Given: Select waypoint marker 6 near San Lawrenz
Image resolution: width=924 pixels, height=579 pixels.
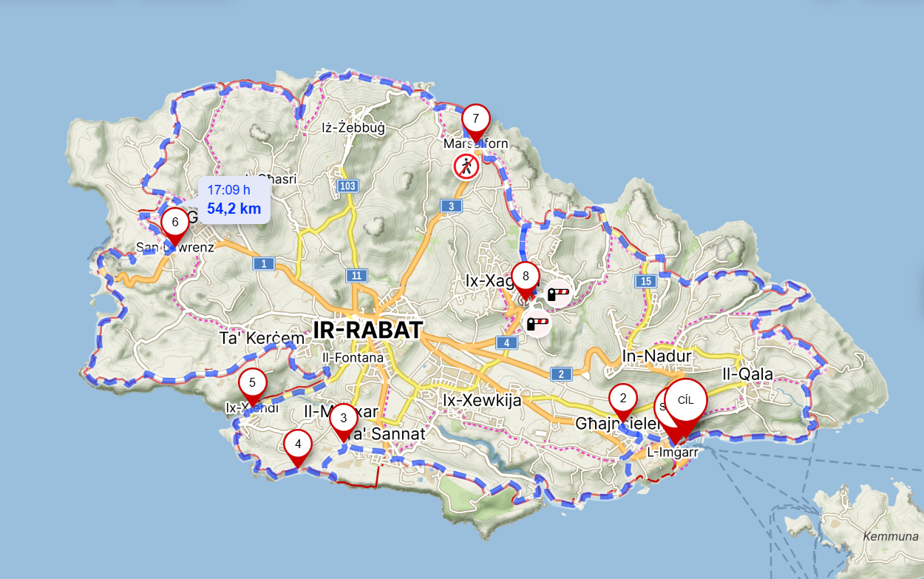Looking at the screenshot, I should (175, 226).
